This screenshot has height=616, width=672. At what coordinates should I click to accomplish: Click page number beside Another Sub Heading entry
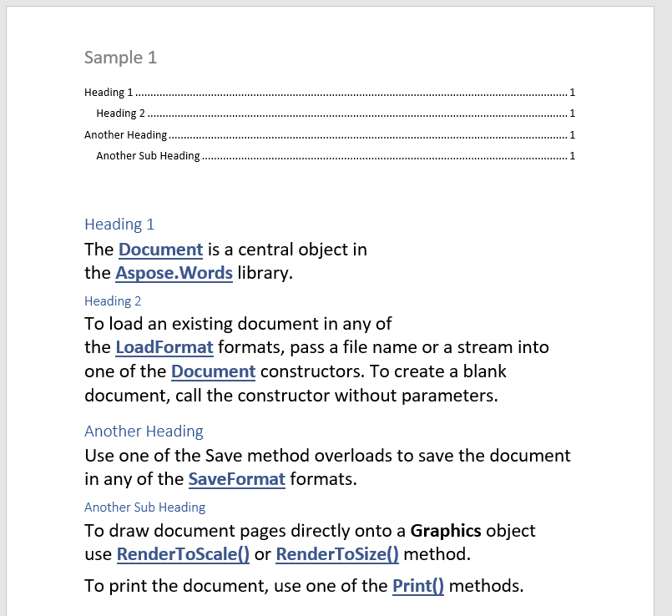(572, 156)
